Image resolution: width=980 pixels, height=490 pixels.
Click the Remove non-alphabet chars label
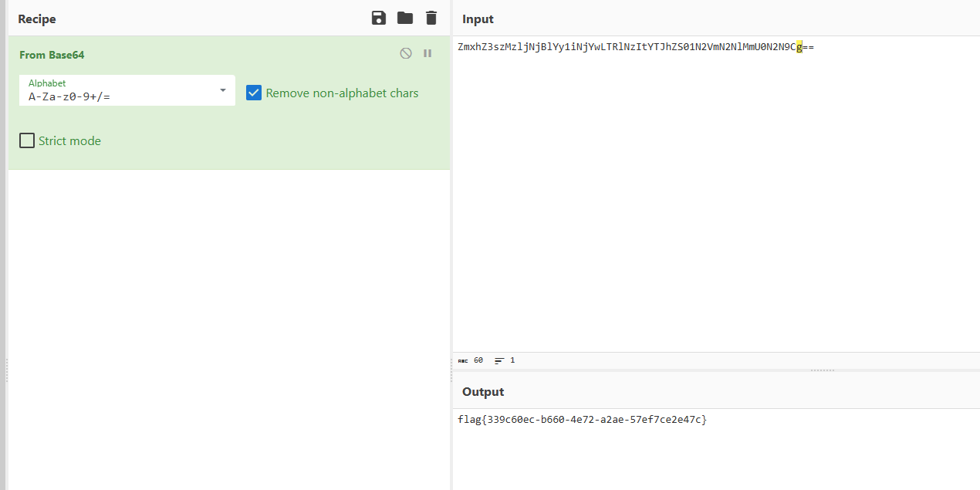342,93
